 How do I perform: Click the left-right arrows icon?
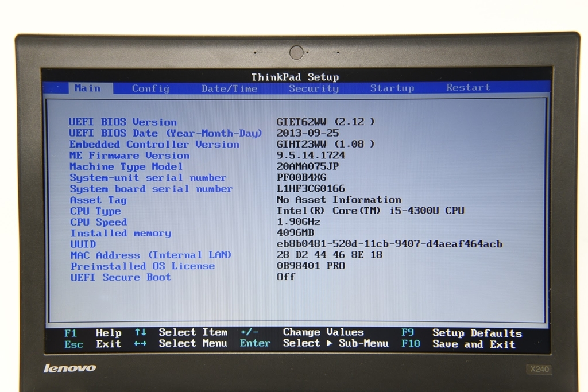point(140,344)
